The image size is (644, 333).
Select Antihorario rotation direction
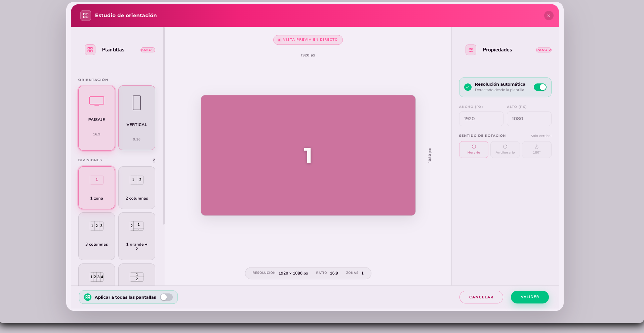[x=505, y=150]
